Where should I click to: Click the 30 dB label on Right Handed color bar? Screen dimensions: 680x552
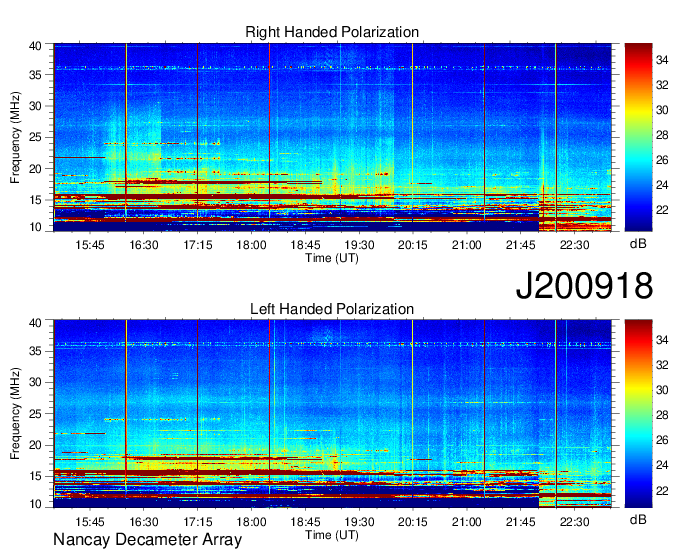(x=662, y=110)
